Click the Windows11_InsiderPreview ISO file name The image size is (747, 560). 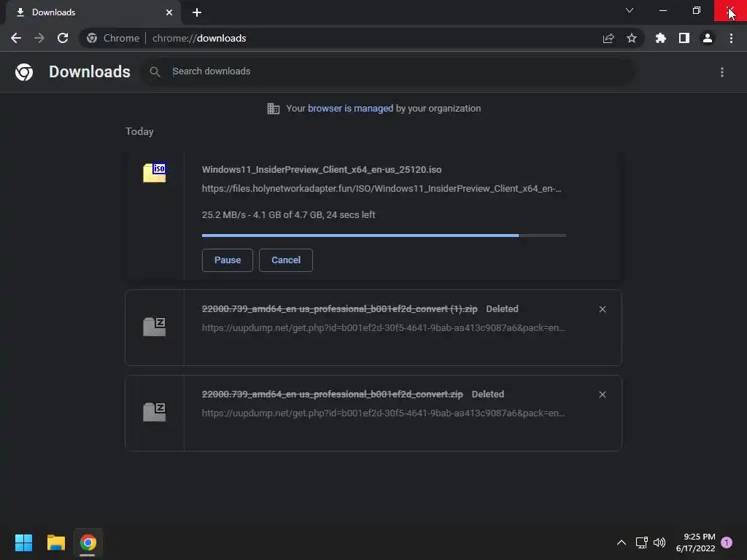point(322,169)
